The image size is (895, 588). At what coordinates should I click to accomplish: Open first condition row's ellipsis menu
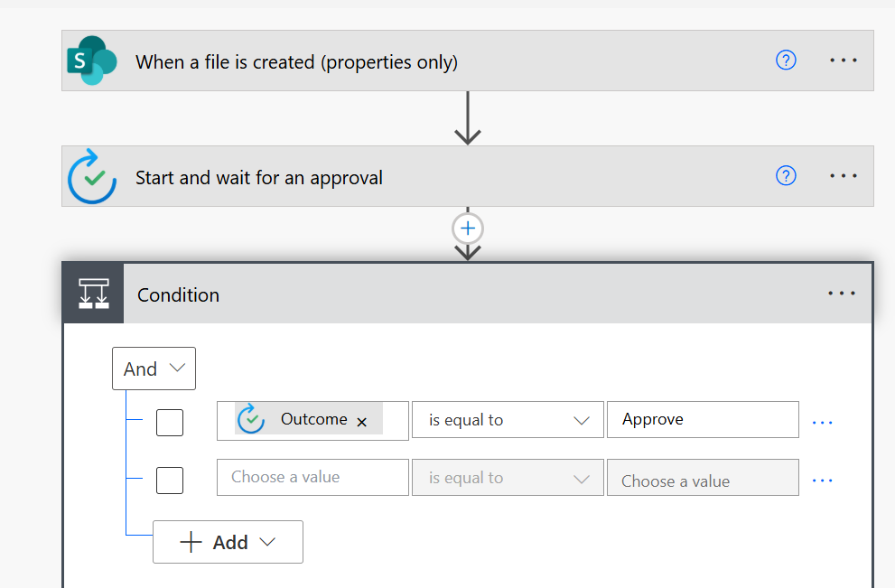click(x=822, y=423)
